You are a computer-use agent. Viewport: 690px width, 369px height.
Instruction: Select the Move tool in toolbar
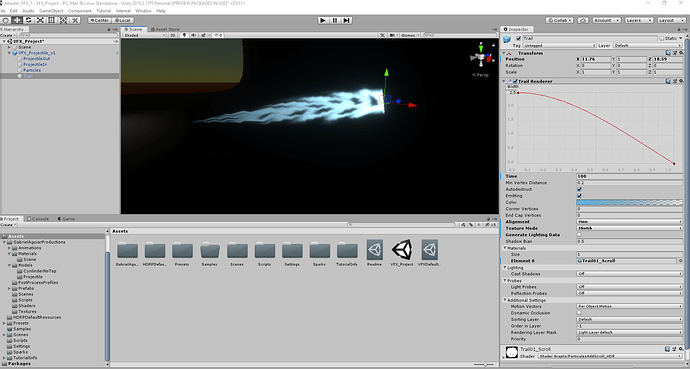tap(17, 20)
